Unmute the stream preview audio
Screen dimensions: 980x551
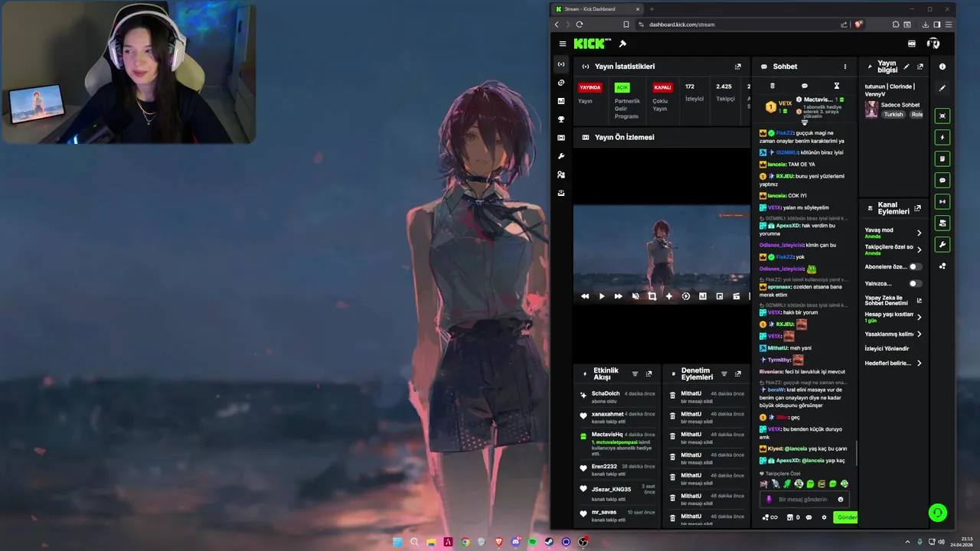(x=635, y=296)
